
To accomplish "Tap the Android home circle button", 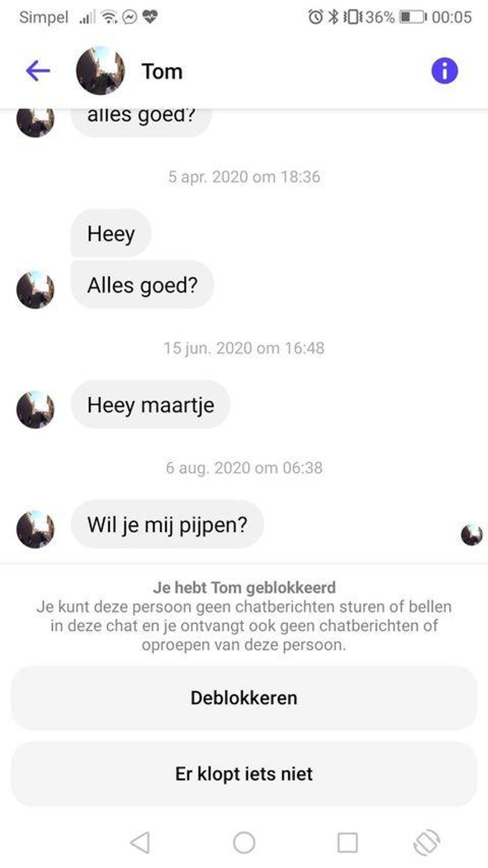I will 244,842.
